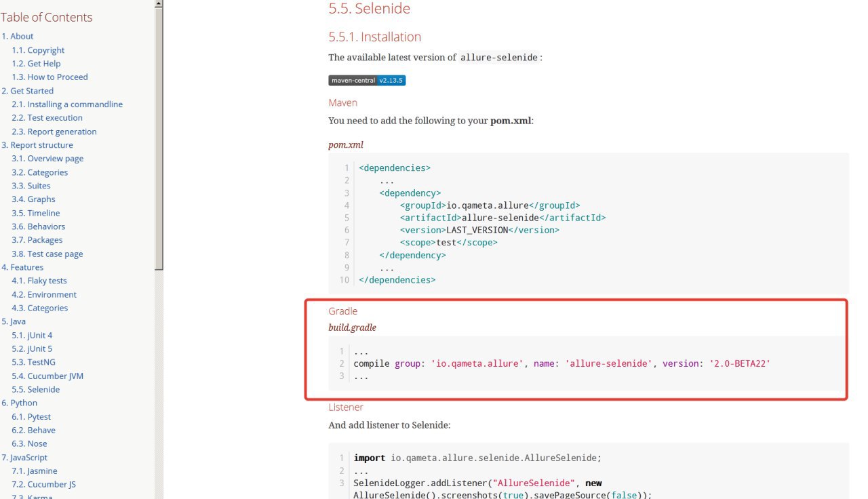Go to '5.1. jUnit 4'

click(32, 335)
